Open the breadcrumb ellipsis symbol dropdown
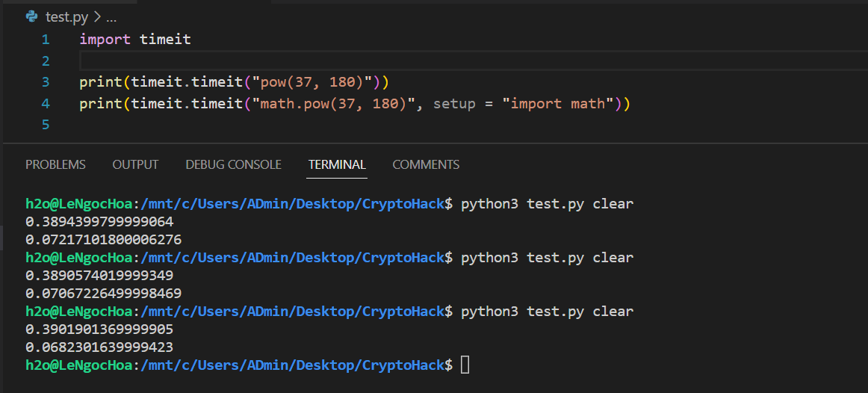The width and height of the screenshot is (868, 393). pos(111,16)
